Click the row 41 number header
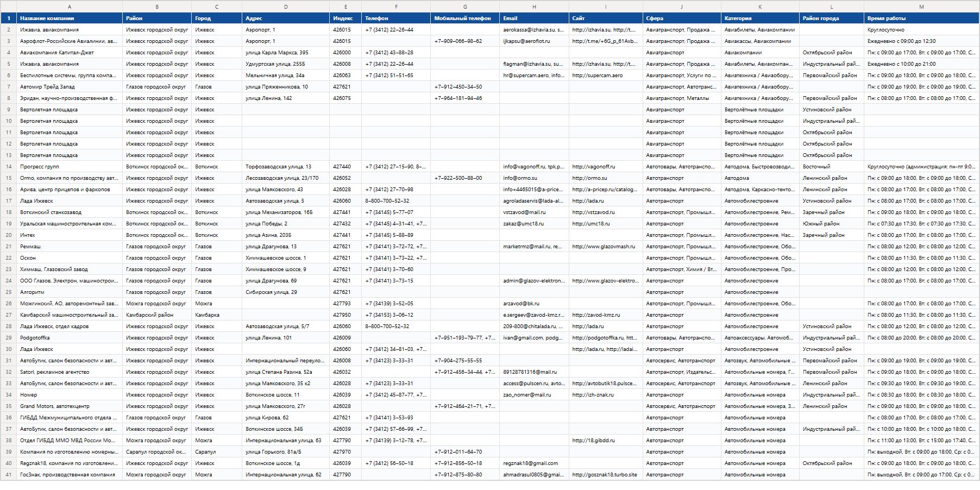This screenshot has height=490, width=980. pos(8,475)
